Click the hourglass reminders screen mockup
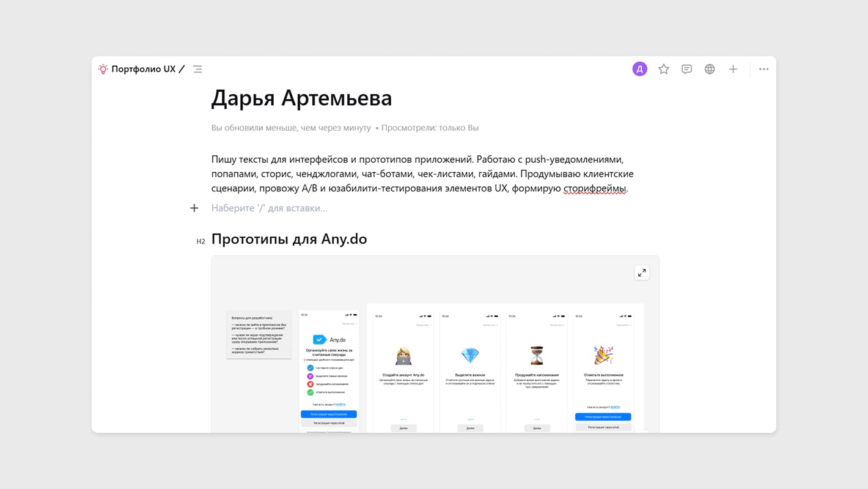The height and width of the screenshot is (489, 868). 536,371
